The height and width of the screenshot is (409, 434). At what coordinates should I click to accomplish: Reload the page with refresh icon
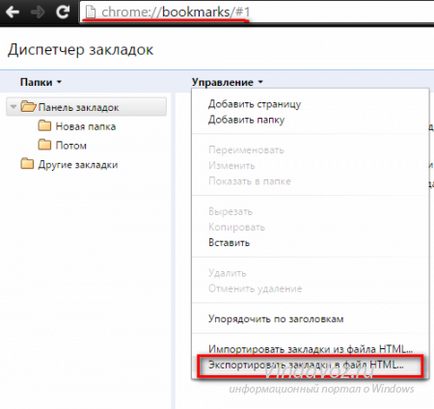(x=62, y=12)
